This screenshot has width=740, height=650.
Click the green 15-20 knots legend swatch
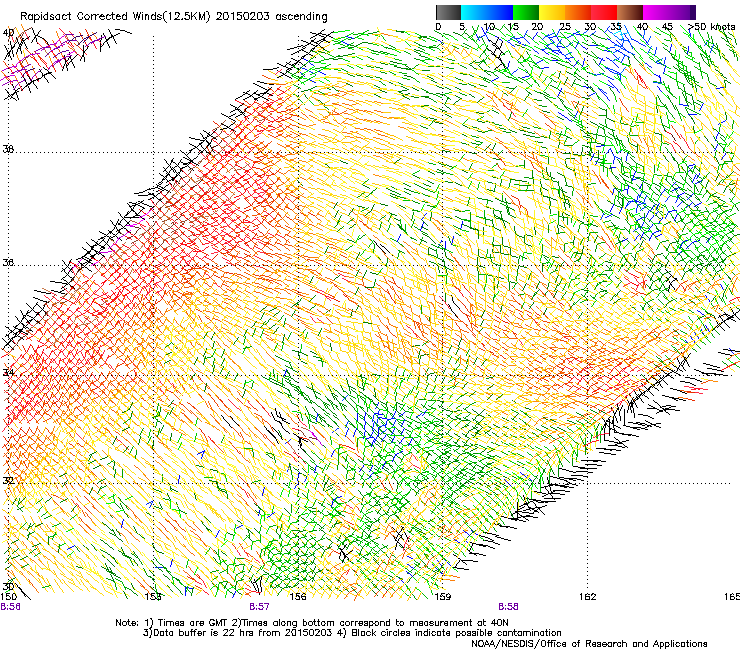click(526, 12)
